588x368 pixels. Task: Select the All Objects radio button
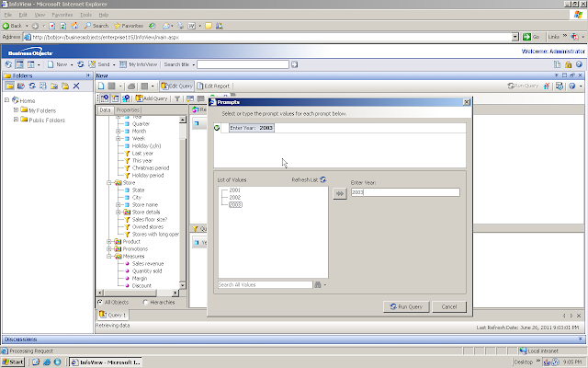[100, 302]
